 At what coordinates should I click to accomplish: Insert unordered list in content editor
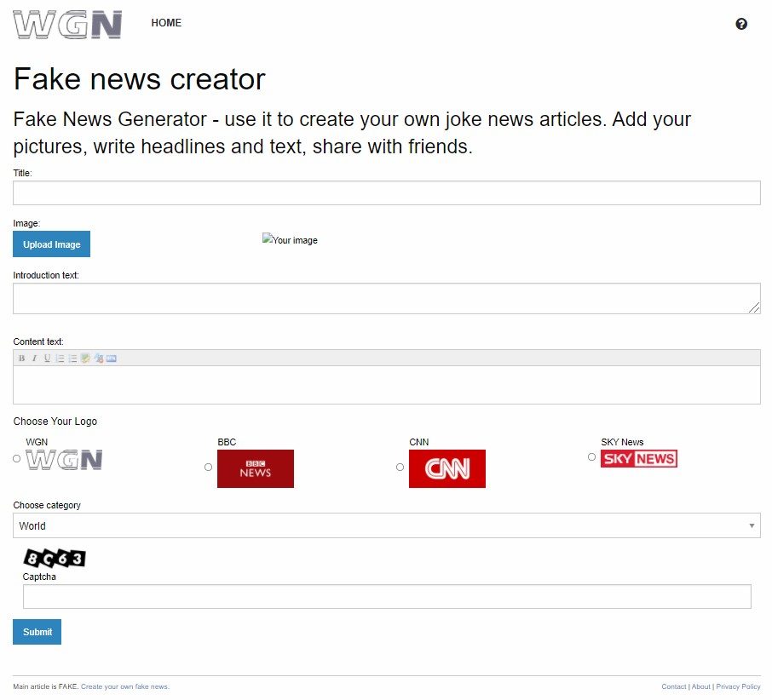[72, 359]
